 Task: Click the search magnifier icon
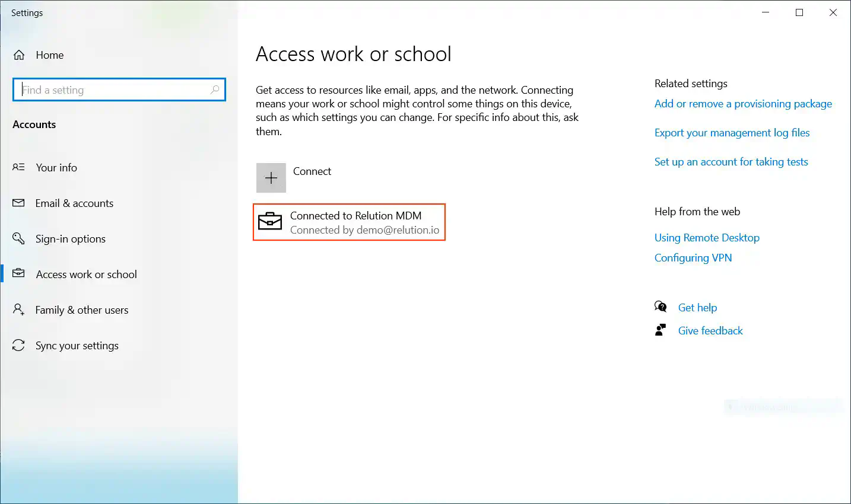pyautogui.click(x=215, y=90)
